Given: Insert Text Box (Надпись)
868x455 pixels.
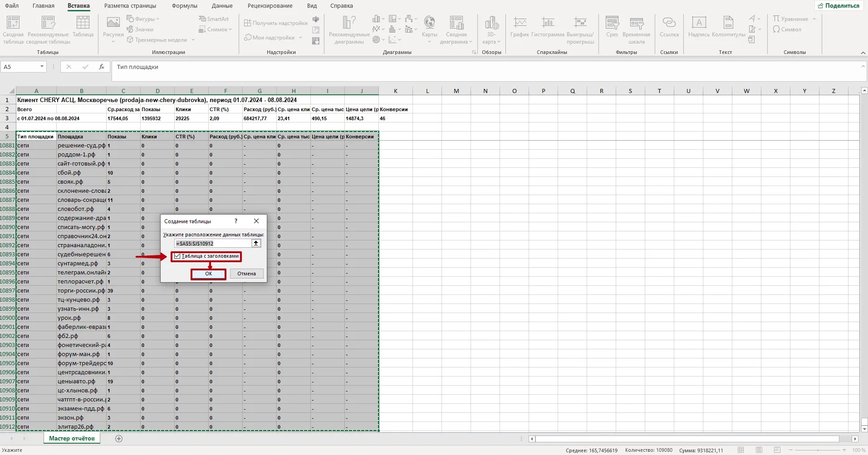Looking at the screenshot, I should coord(699,27).
